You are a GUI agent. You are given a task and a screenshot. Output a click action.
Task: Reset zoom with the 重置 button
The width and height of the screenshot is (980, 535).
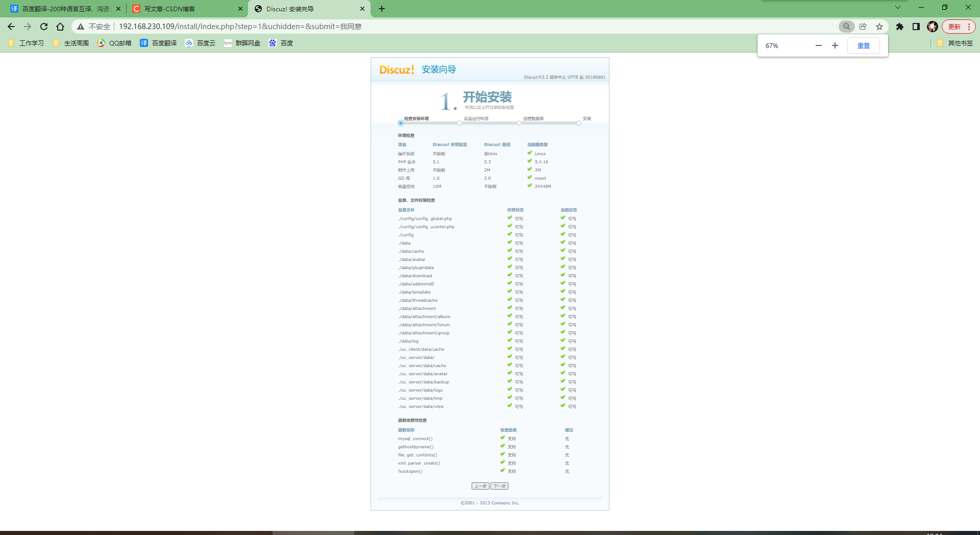pos(864,45)
